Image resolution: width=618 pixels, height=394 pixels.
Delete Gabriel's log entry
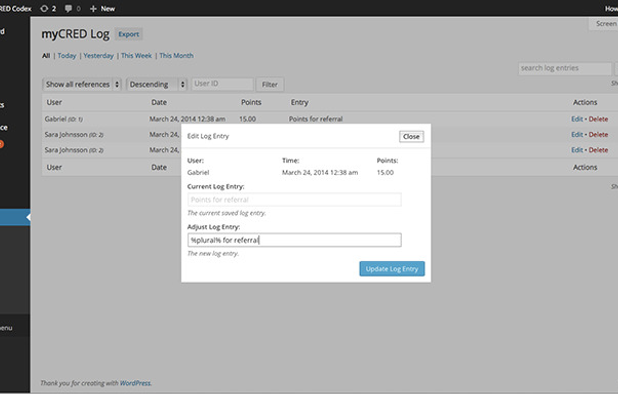point(598,119)
